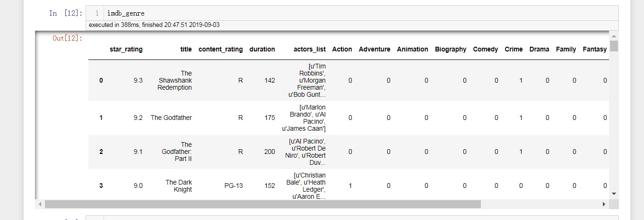
Task: Click the horizontal scrollbar thumb under the table
Action: 262,204
